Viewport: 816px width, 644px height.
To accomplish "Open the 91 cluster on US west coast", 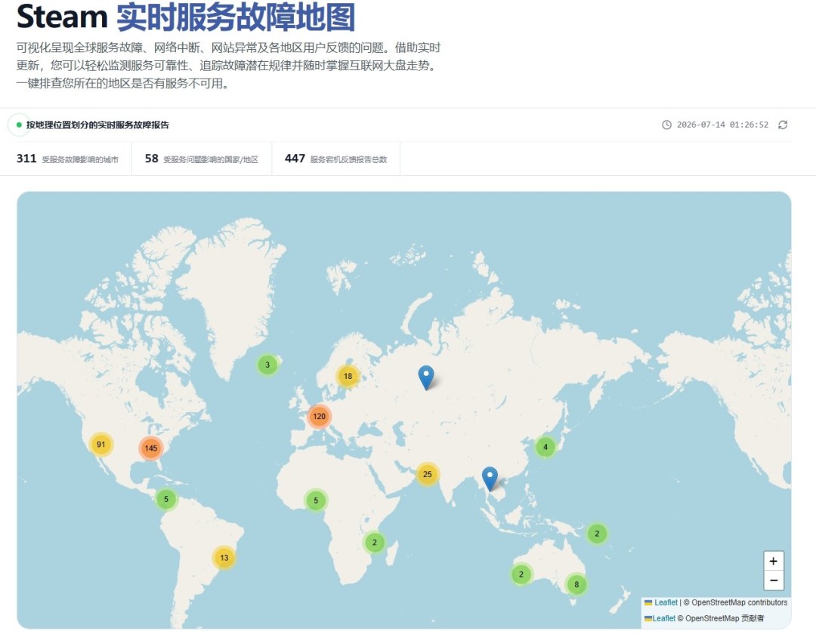I will coord(100,444).
